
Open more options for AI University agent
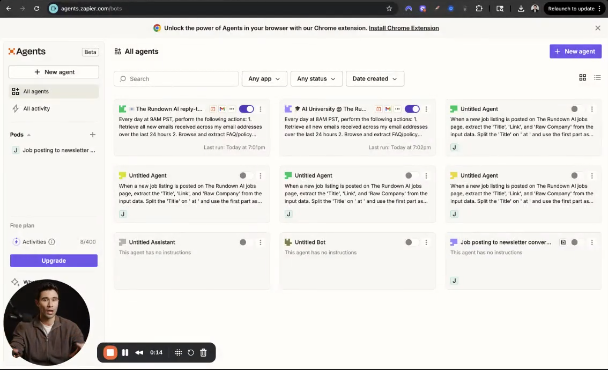(x=426, y=109)
